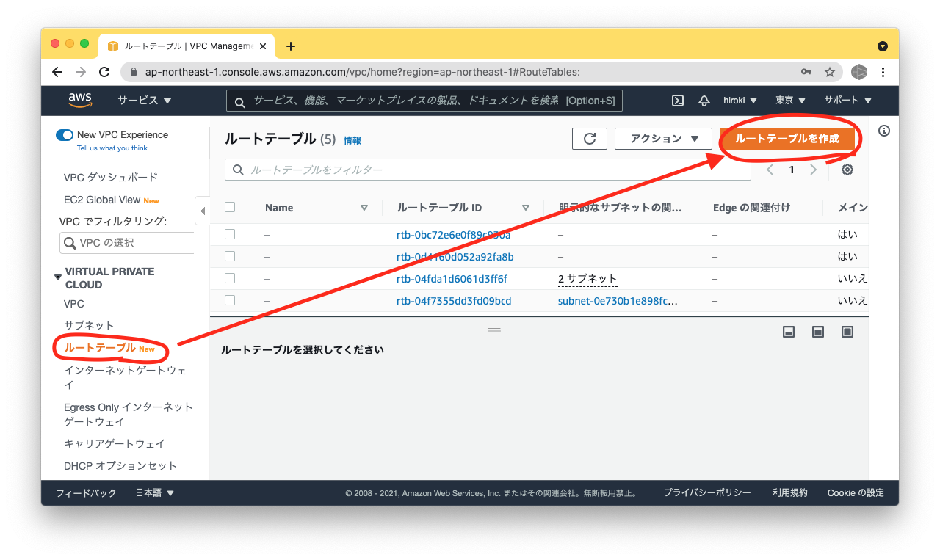Open the 東京 region selector

point(789,100)
